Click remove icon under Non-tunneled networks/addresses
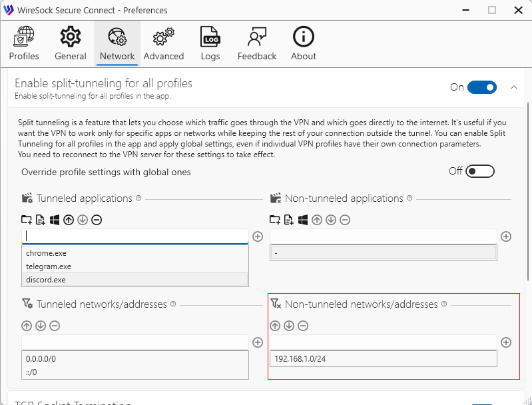This screenshot has width=532, height=405. tap(303, 326)
